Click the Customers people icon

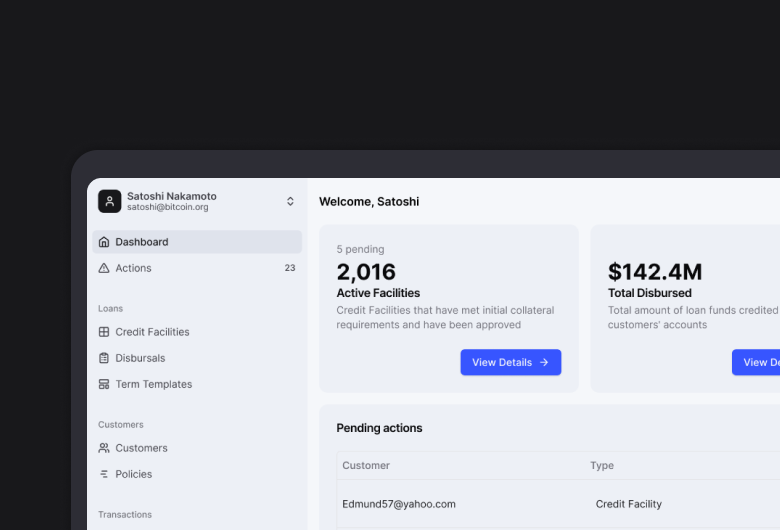click(104, 448)
